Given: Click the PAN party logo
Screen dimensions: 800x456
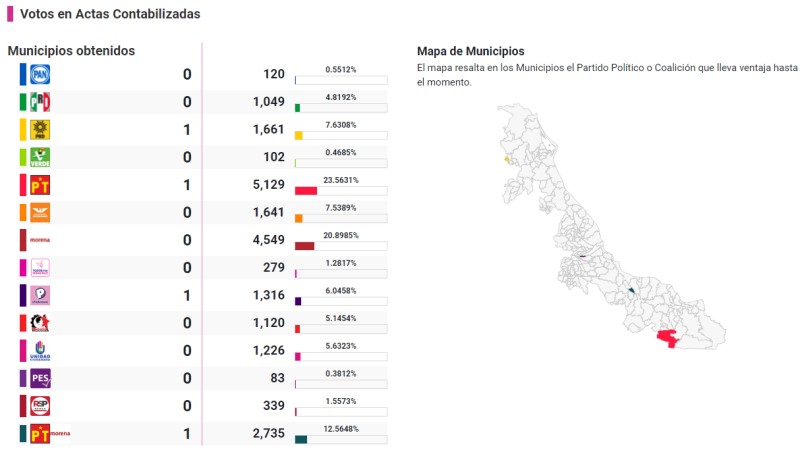Looking at the screenshot, I should [40, 74].
